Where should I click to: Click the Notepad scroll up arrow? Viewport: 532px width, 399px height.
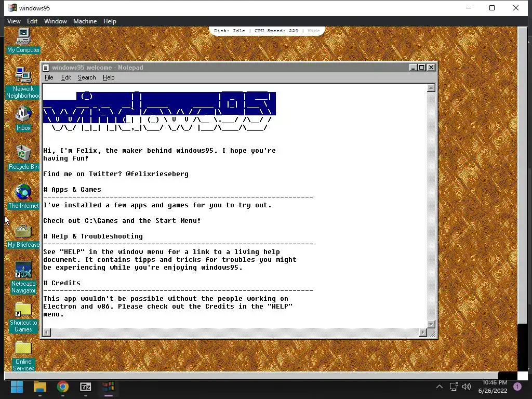point(431,88)
